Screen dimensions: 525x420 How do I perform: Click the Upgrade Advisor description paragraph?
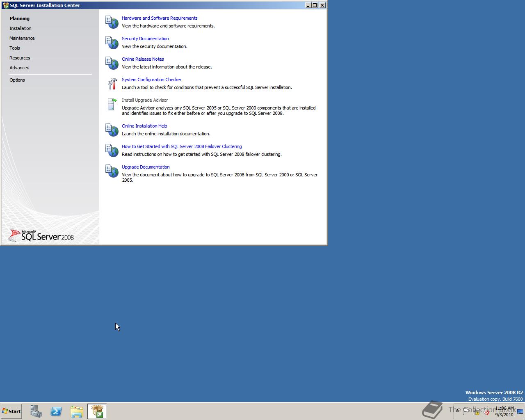click(219, 111)
